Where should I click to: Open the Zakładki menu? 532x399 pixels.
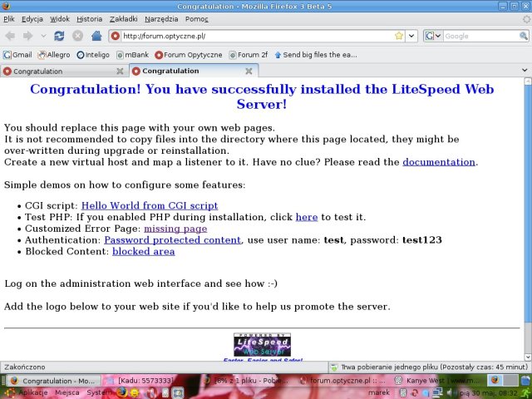click(x=124, y=19)
